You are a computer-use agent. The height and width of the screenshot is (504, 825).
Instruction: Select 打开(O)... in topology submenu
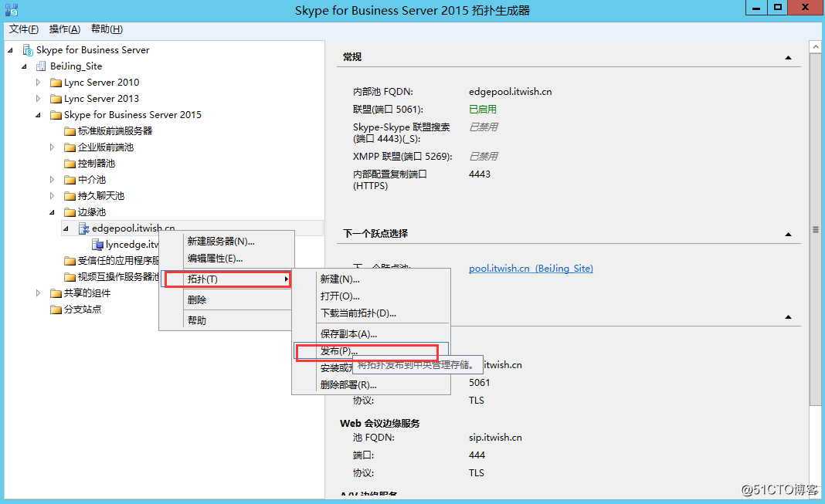point(371,296)
